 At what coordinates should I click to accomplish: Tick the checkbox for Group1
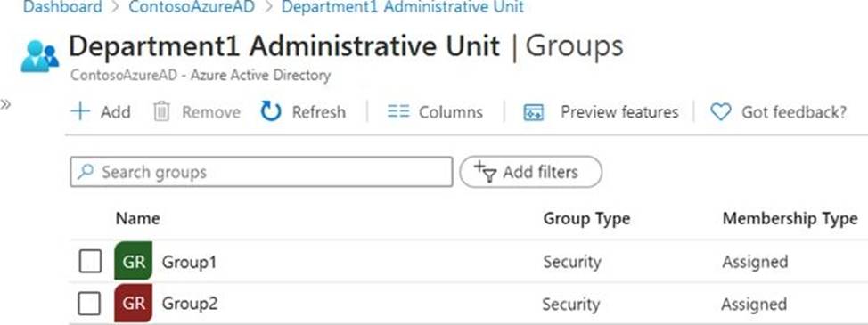click(x=90, y=261)
